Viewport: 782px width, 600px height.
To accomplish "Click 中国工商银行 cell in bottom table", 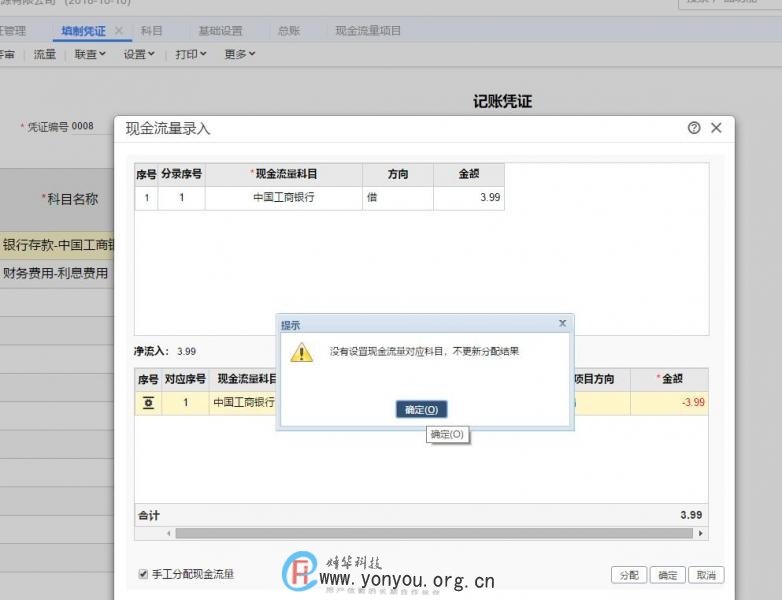I will pos(243,402).
